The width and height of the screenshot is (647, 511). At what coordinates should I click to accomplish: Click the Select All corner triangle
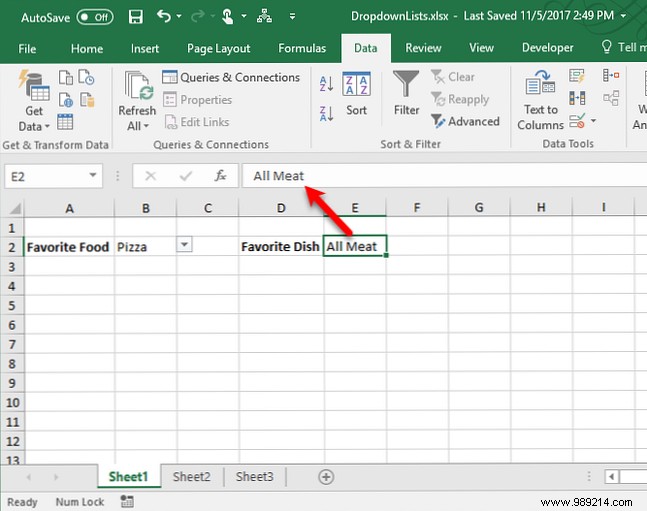pos(14,207)
